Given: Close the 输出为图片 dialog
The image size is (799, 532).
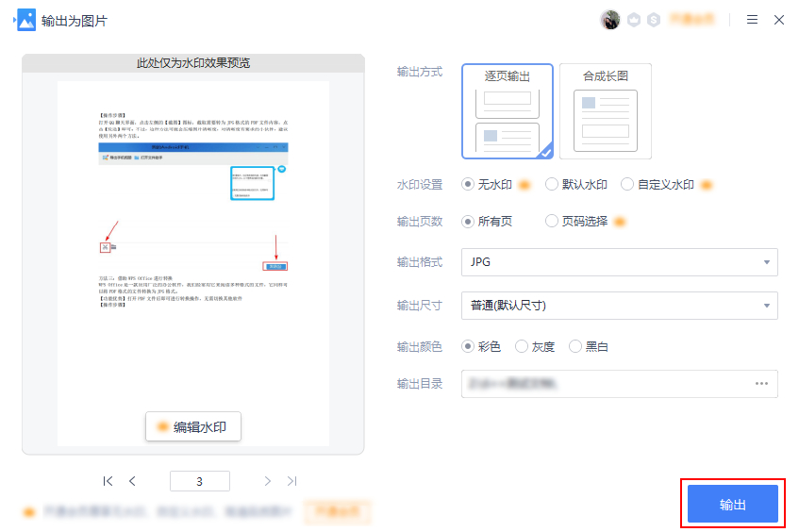Looking at the screenshot, I should 779,20.
